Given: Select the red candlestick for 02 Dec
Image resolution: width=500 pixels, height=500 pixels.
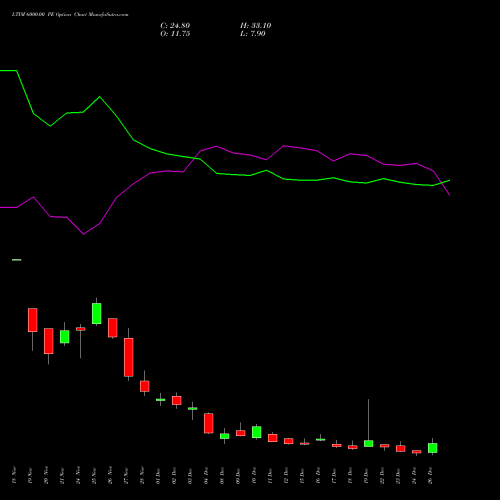Looking at the screenshot, I should 177,400.
